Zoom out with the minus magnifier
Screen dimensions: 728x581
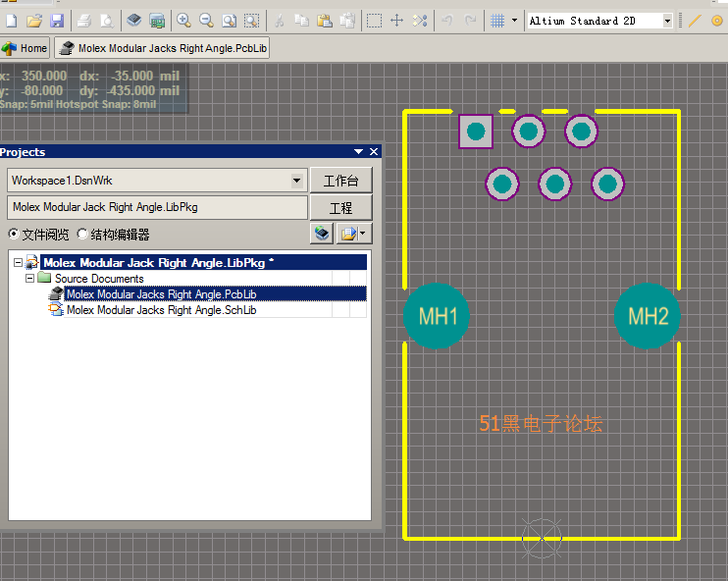tap(206, 21)
